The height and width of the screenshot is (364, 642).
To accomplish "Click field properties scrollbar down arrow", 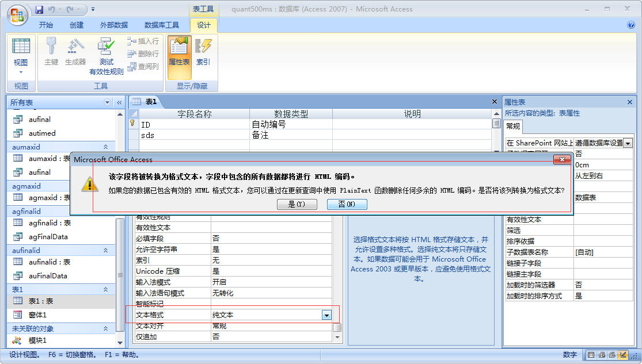I will click(x=337, y=337).
